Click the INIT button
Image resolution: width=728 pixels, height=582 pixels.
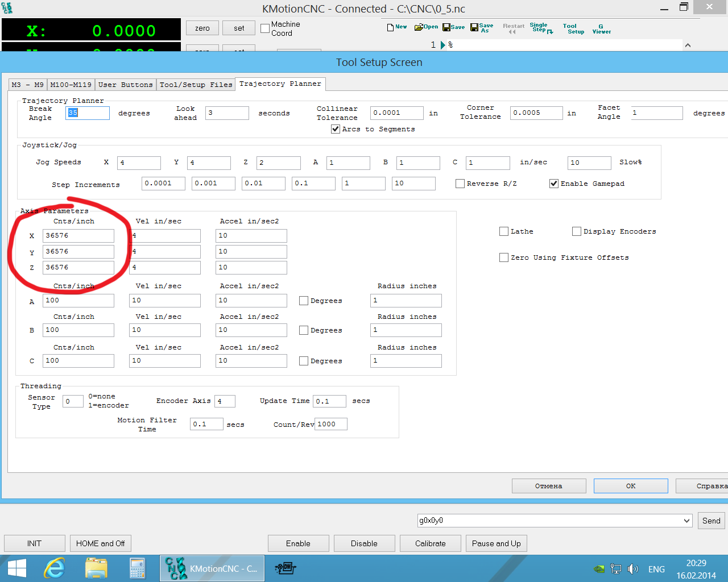(35, 543)
